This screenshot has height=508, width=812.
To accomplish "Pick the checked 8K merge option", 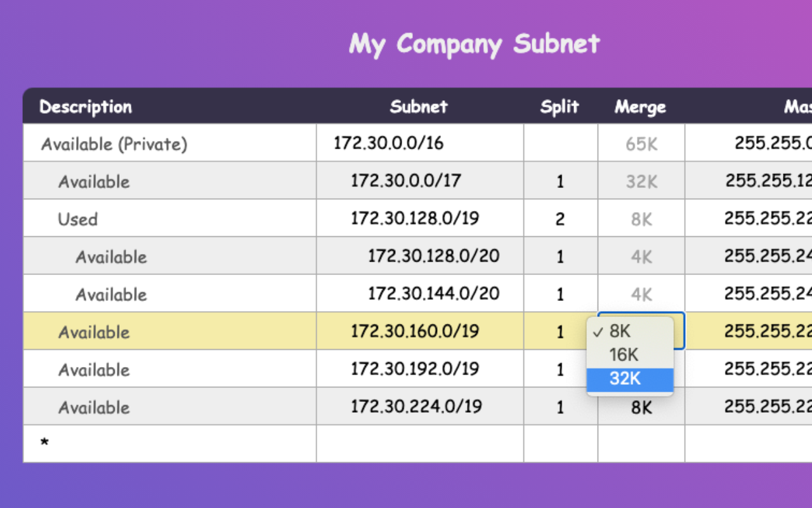I will (x=630, y=331).
